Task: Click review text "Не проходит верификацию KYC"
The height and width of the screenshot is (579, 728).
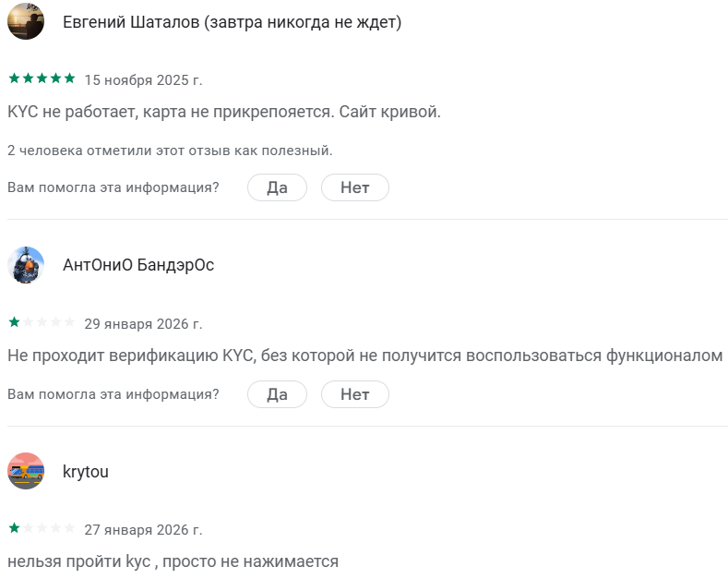Action: click(364, 356)
